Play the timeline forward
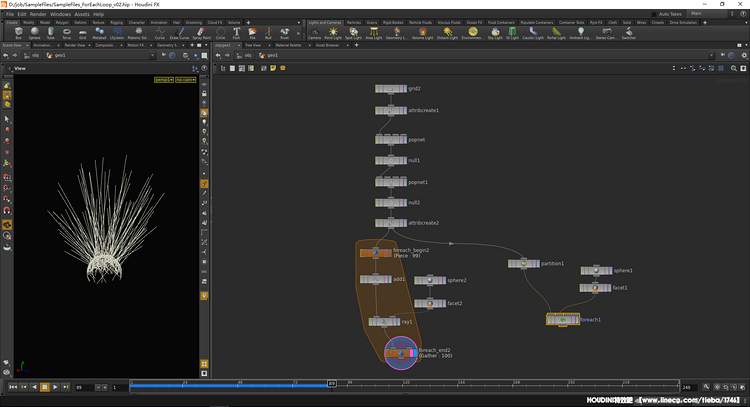The width and height of the screenshot is (750, 407). coord(55,387)
